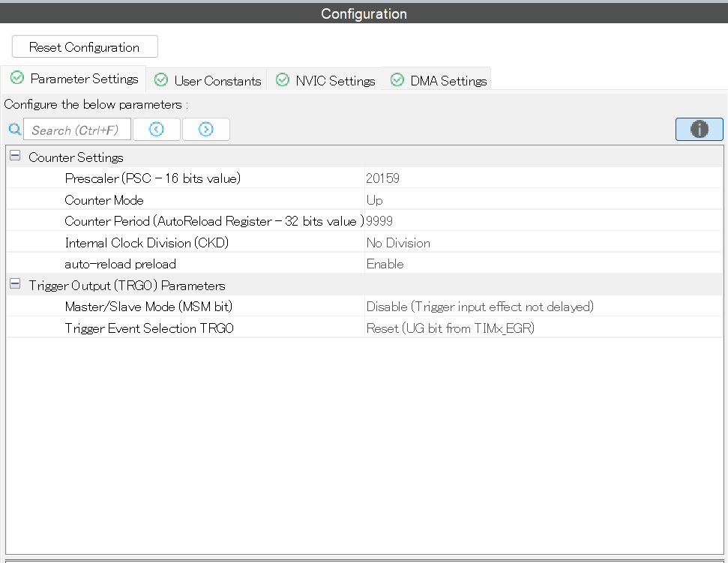Edit the Prescaler value 20159
The height and width of the screenshot is (563, 728).
click(543, 178)
